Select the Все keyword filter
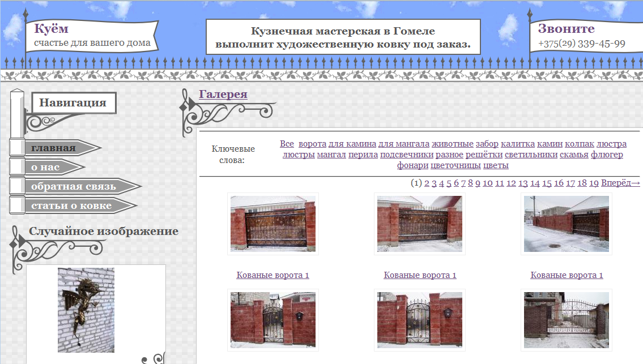643x364 pixels. pos(287,144)
